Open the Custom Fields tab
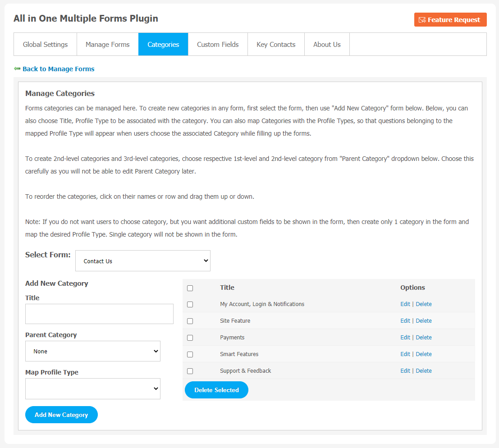 coord(218,45)
